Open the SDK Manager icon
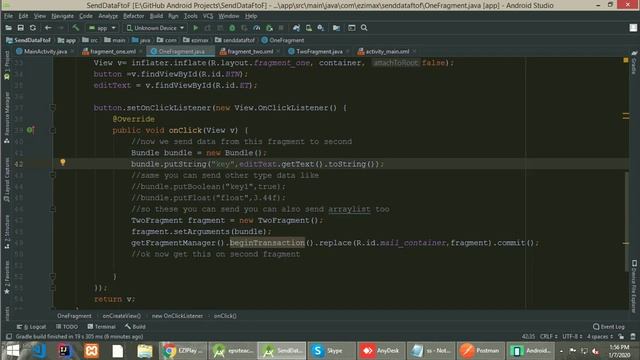 coord(321,28)
